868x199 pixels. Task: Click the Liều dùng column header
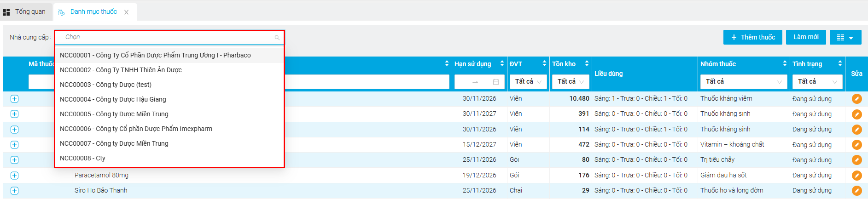click(x=608, y=74)
